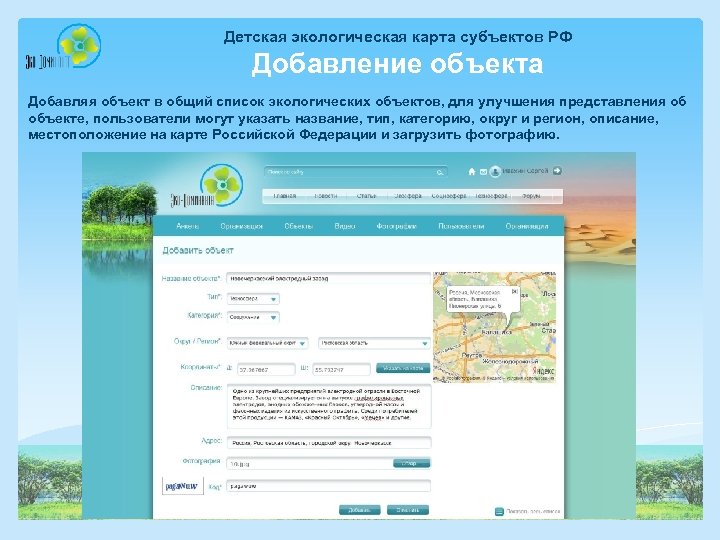Click the Адрес input field

[x=329, y=443]
